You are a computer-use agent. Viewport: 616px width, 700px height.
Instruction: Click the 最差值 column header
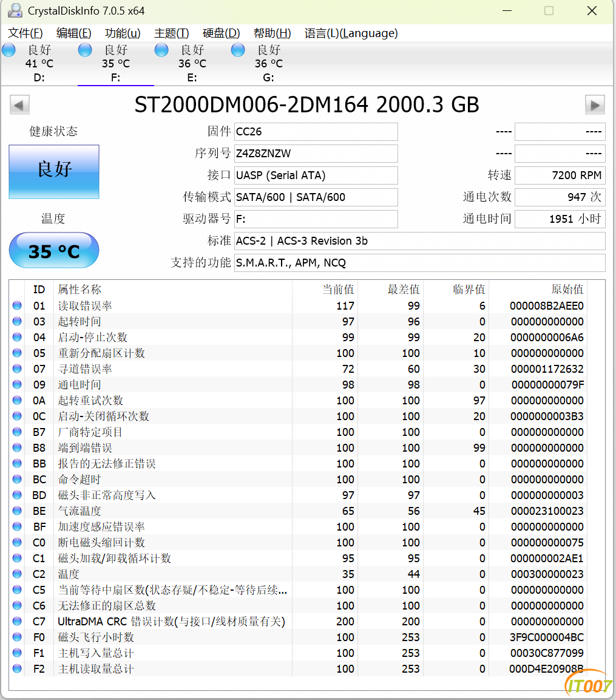coord(391,289)
